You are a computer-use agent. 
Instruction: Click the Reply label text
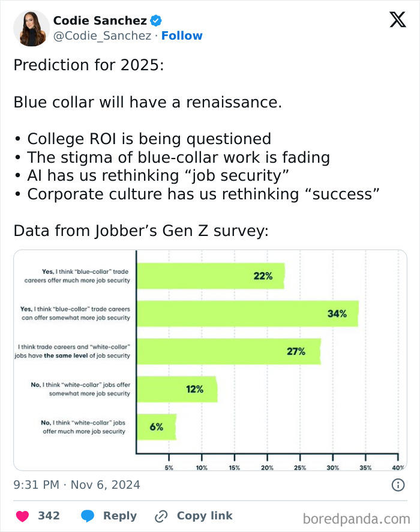point(120,515)
